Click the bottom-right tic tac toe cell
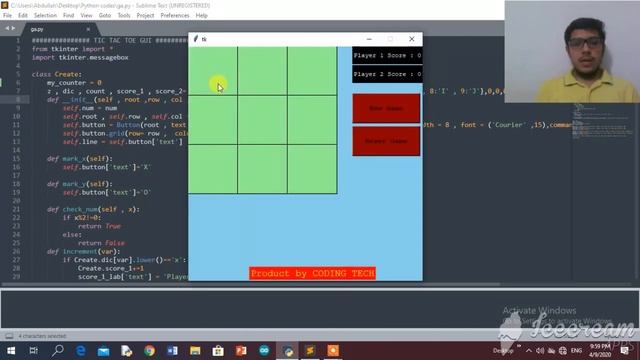This screenshot has width=640, height=360. click(312, 169)
